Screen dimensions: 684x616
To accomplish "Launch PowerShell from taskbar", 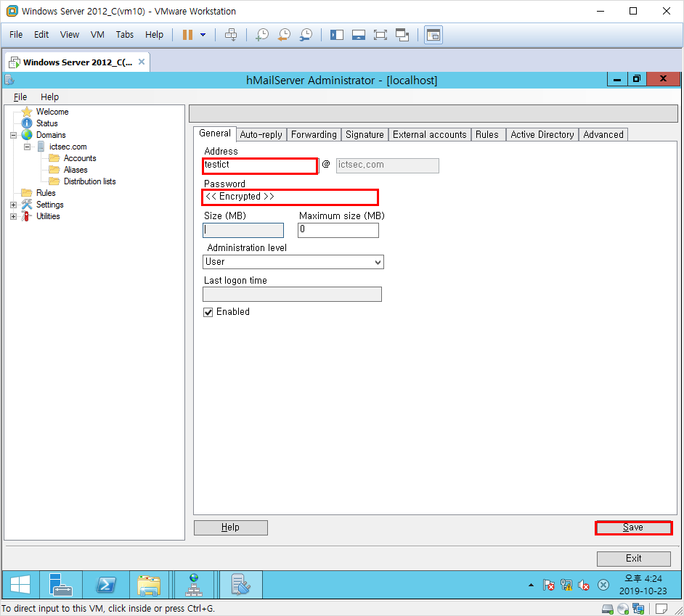I will (x=105, y=585).
